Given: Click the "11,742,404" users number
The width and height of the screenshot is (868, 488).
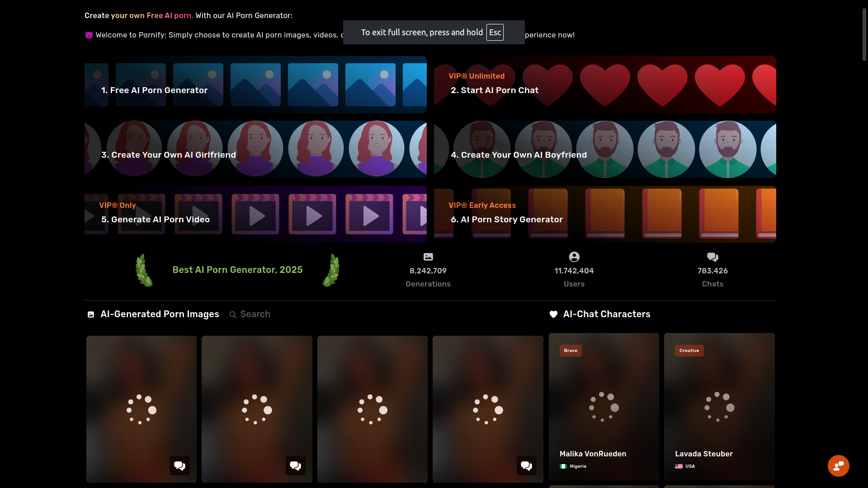Looking at the screenshot, I should [x=574, y=271].
